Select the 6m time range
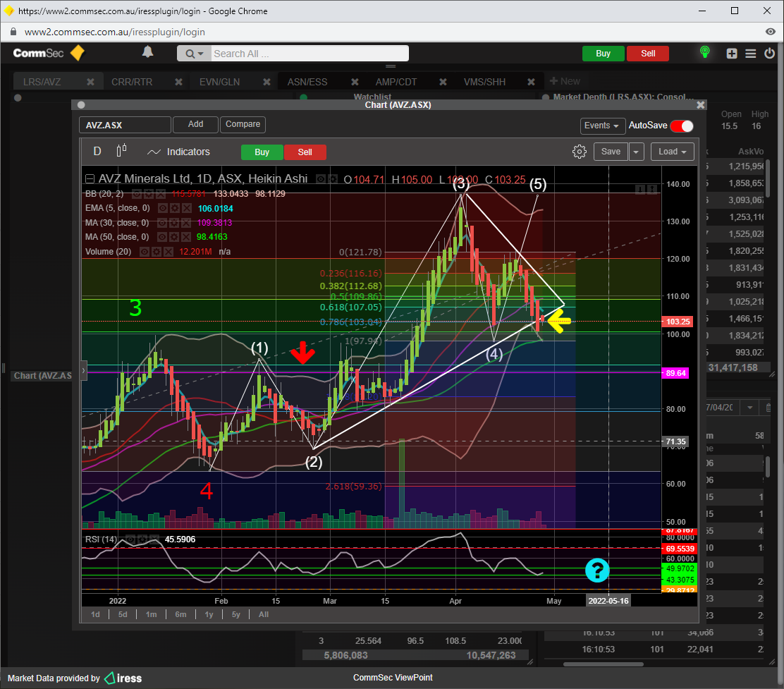The width and height of the screenshot is (784, 689). point(180,614)
